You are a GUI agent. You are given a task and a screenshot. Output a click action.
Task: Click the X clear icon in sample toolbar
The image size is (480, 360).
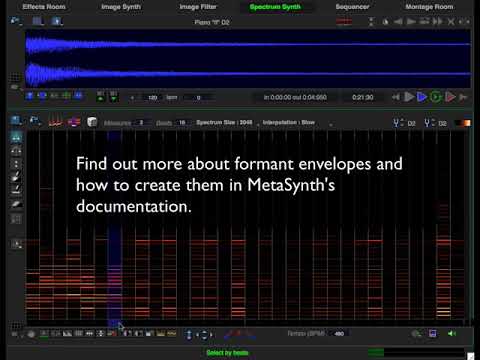click(x=451, y=22)
